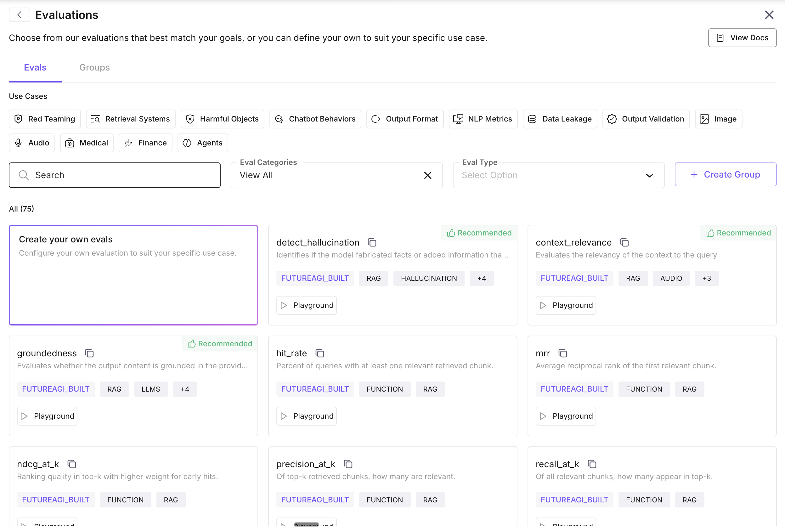This screenshot has height=532, width=785.
Task: Enable the Agents use case filter
Action: (x=202, y=143)
